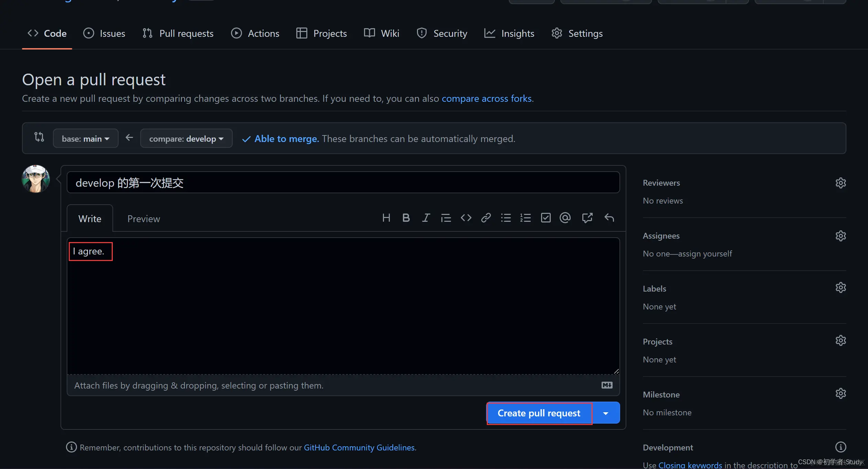Insert a saved reply icon
Viewport: 868px width, 469px height.
coord(609,218)
